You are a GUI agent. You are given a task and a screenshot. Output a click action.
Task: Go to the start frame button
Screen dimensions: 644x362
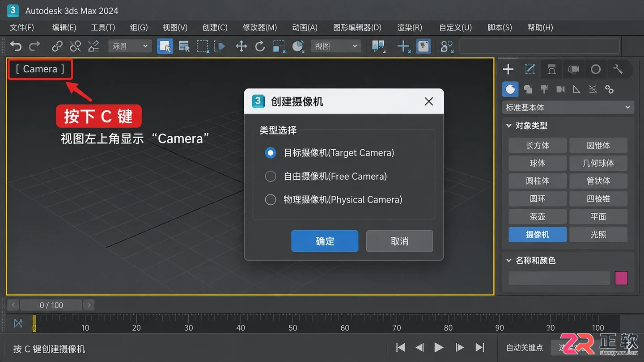[x=401, y=348]
